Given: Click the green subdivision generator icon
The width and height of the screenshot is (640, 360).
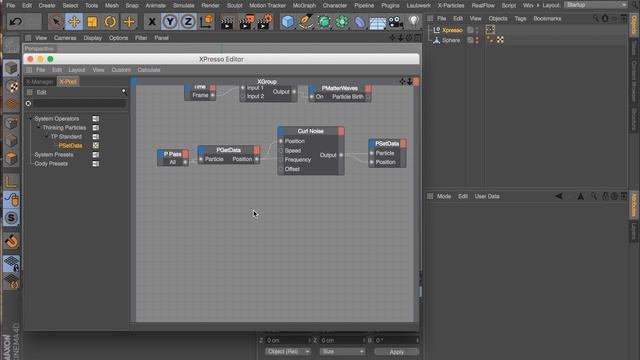Looking at the screenshot, I should (324, 22).
